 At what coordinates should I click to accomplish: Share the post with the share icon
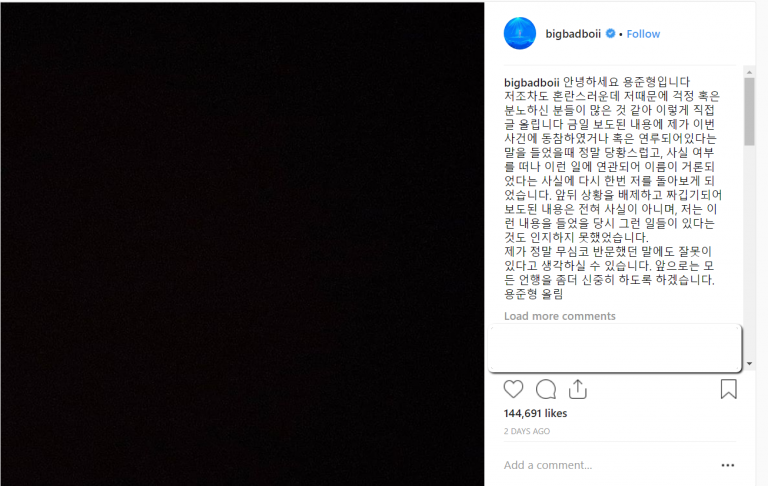pyautogui.click(x=578, y=389)
